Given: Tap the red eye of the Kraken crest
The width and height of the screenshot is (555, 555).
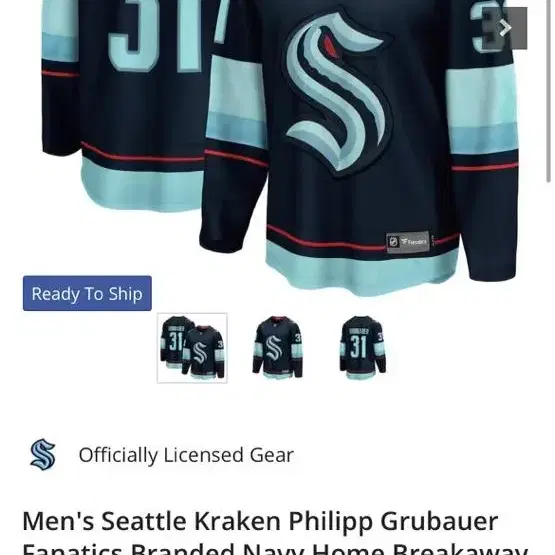Looking at the screenshot, I should click(331, 45).
